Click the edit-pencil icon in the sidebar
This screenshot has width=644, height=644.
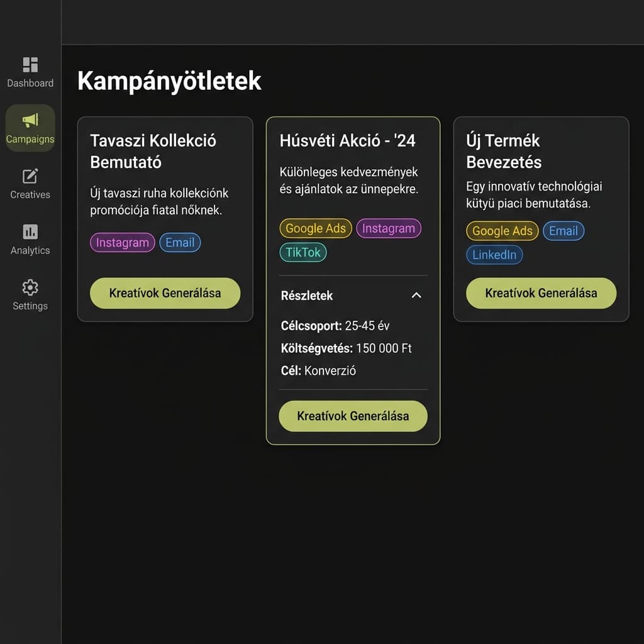(x=30, y=176)
